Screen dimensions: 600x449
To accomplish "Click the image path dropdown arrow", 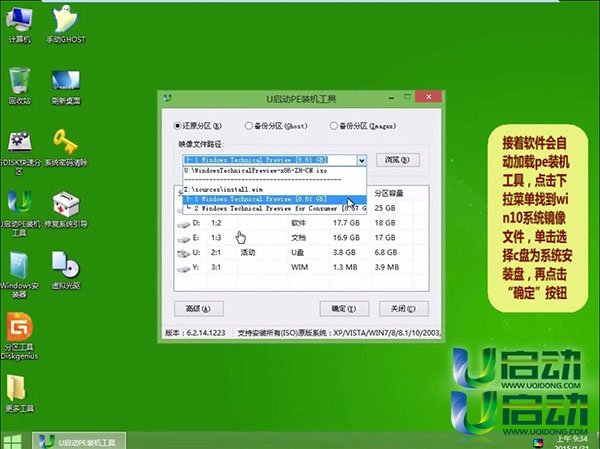I will click(361, 160).
